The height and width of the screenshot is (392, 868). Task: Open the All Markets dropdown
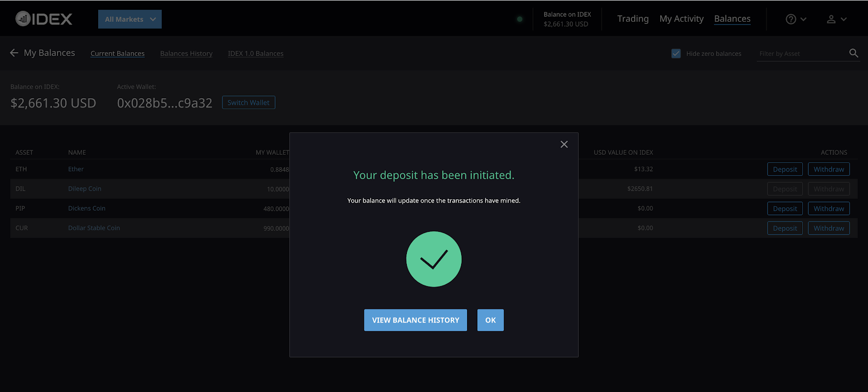(x=130, y=19)
